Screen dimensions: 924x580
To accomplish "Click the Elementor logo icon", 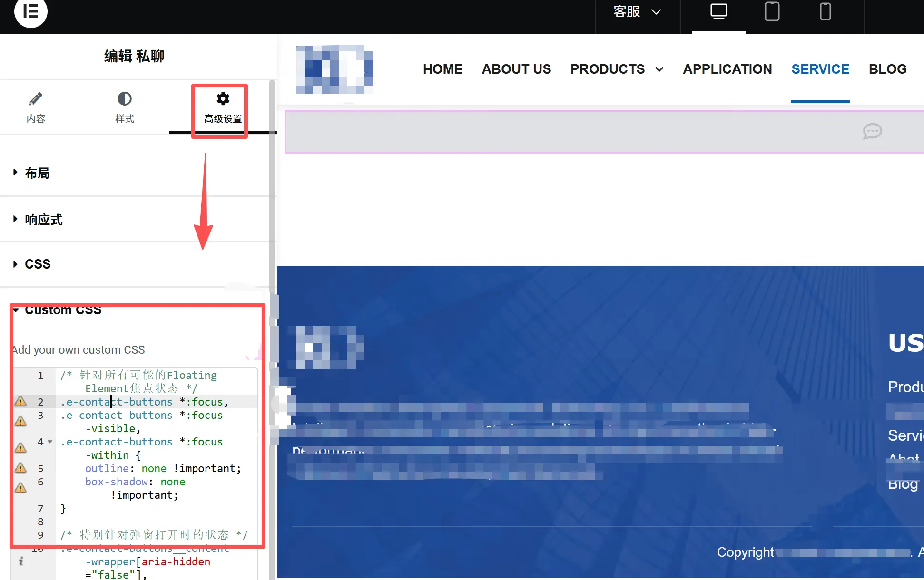I will pyautogui.click(x=30, y=11).
